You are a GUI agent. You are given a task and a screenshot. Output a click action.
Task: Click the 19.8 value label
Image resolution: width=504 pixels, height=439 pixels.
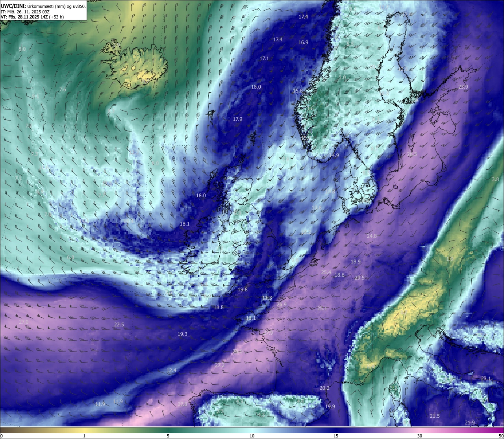[243, 290]
